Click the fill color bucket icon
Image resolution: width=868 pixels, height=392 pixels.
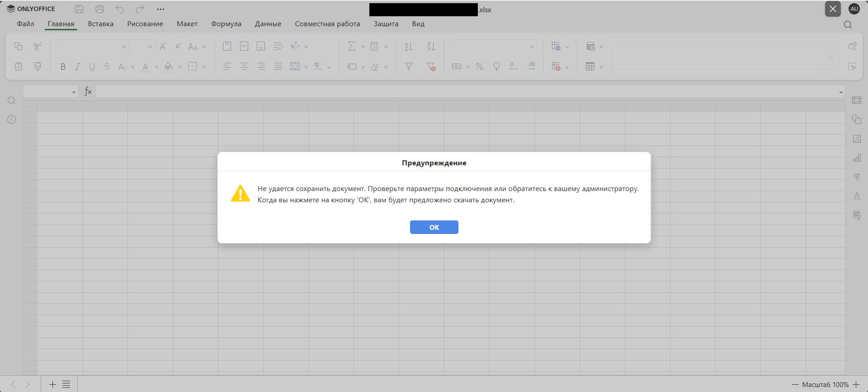[x=169, y=67]
